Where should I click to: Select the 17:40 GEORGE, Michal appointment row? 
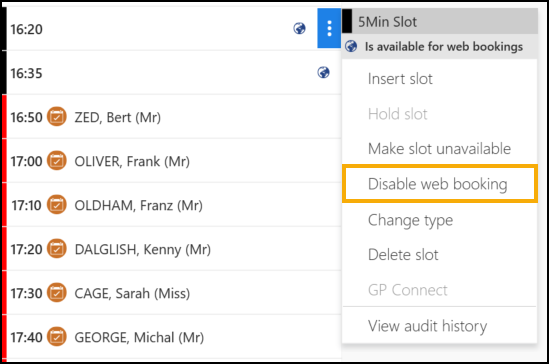pyautogui.click(x=174, y=337)
